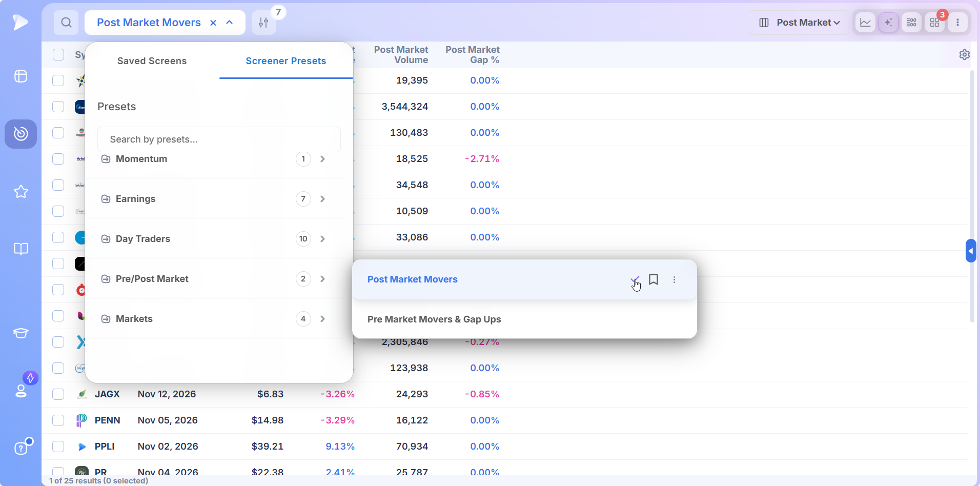The height and width of the screenshot is (486, 980).
Task: Bookmark the Post Market Movers preset
Action: pyautogui.click(x=654, y=279)
